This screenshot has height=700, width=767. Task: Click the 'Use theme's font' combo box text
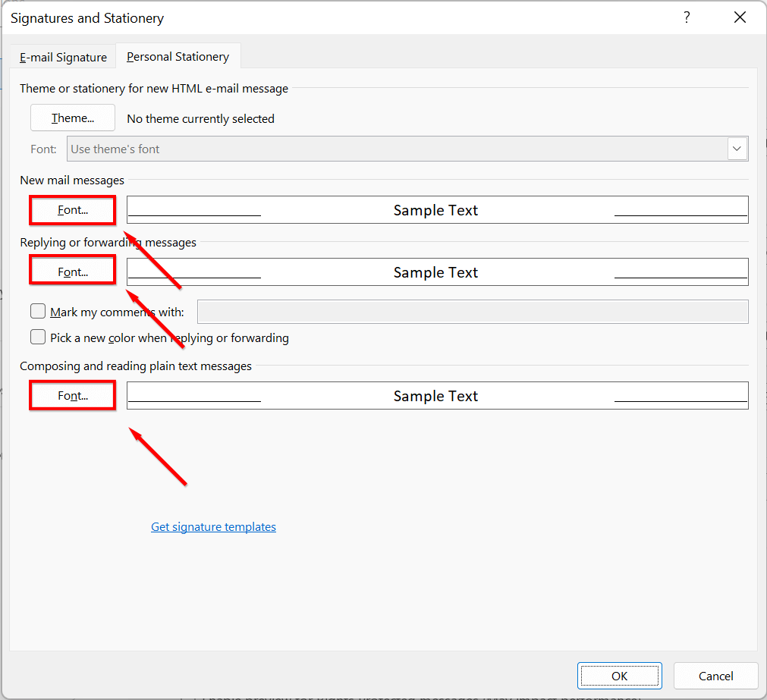coord(396,149)
